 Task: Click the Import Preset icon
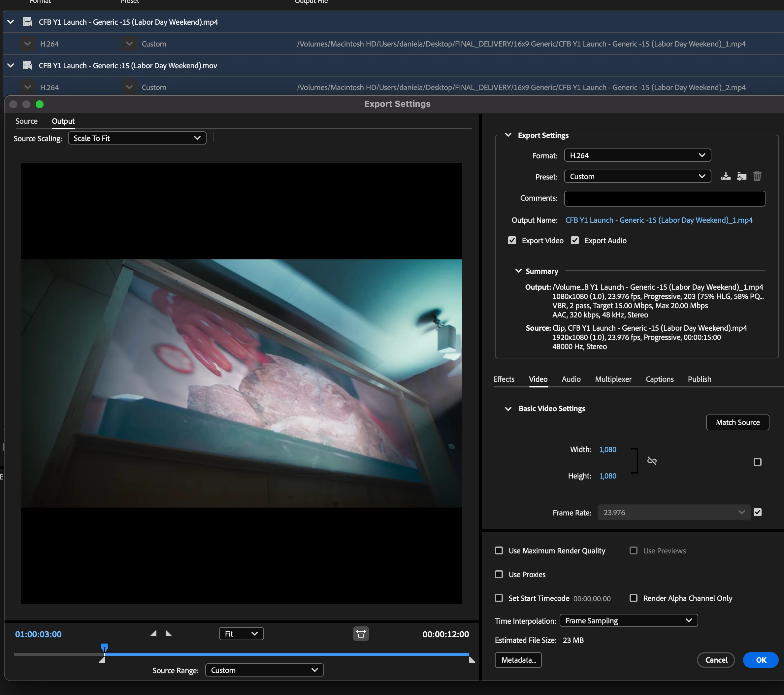[741, 177]
